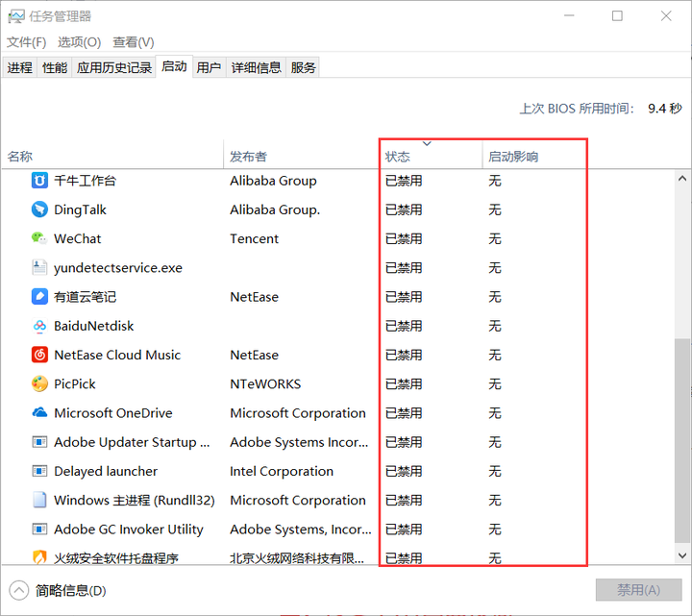The width and height of the screenshot is (692, 616).
Task: Select the 火绒安全软件托盘程序 row name
Action: click(116, 558)
